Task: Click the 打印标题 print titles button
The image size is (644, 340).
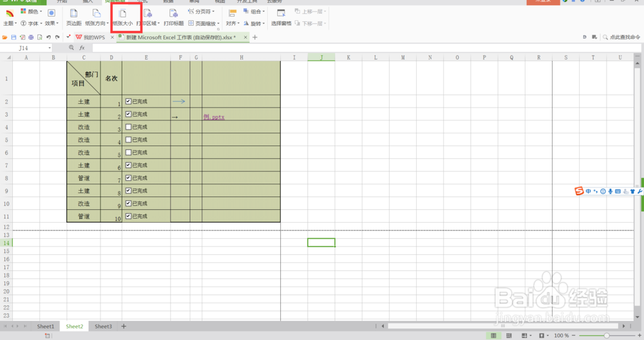Action: click(173, 17)
